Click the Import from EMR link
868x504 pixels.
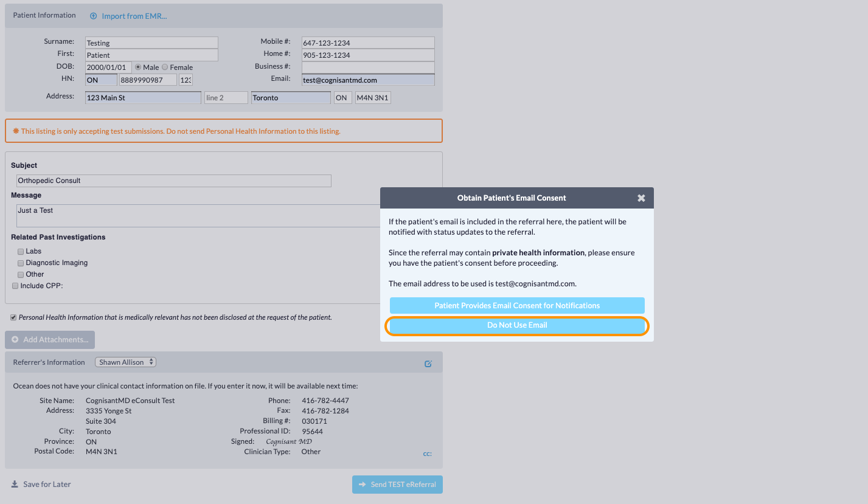click(134, 16)
